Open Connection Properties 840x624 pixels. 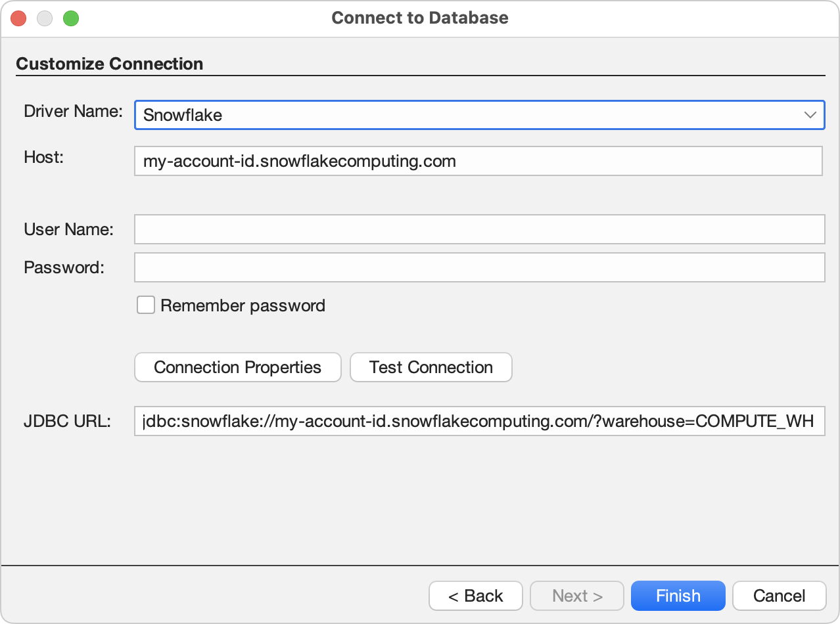pos(237,367)
